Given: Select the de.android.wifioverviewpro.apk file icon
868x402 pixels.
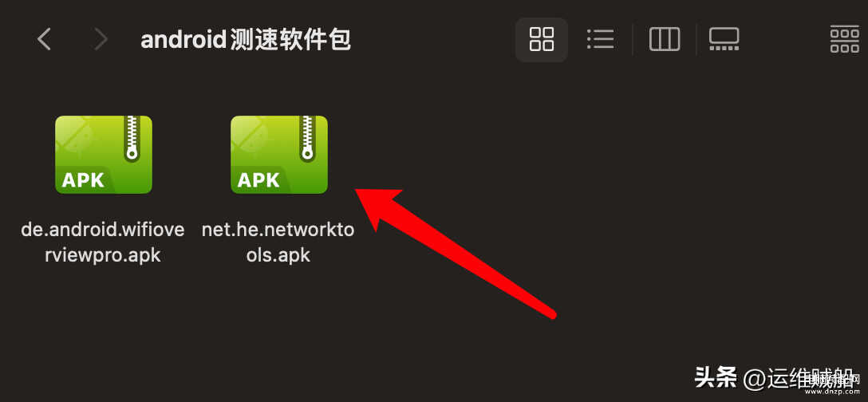Looking at the screenshot, I should pos(104,155).
